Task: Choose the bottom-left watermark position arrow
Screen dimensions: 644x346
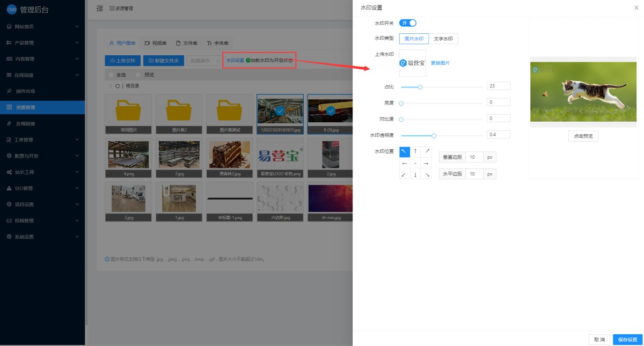Action: tap(405, 174)
